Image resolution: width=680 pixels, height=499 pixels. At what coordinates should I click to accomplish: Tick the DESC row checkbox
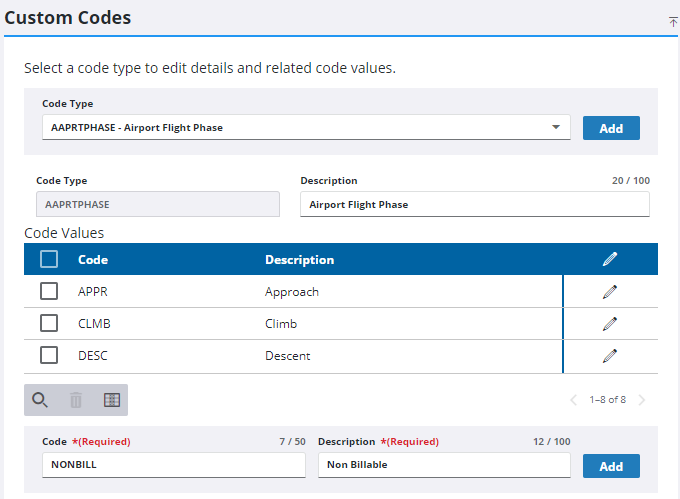click(49, 356)
